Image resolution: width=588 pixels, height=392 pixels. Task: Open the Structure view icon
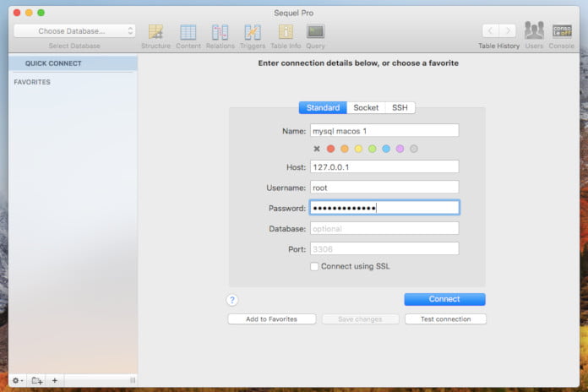(x=155, y=32)
